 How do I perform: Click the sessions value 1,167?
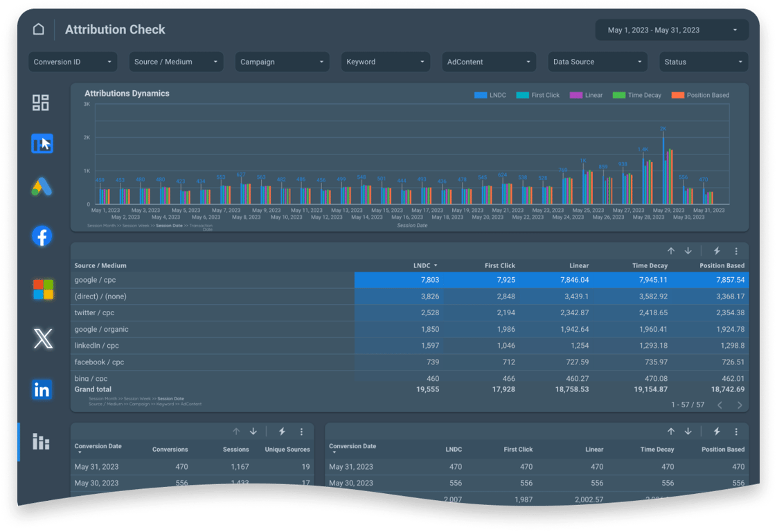(240, 467)
